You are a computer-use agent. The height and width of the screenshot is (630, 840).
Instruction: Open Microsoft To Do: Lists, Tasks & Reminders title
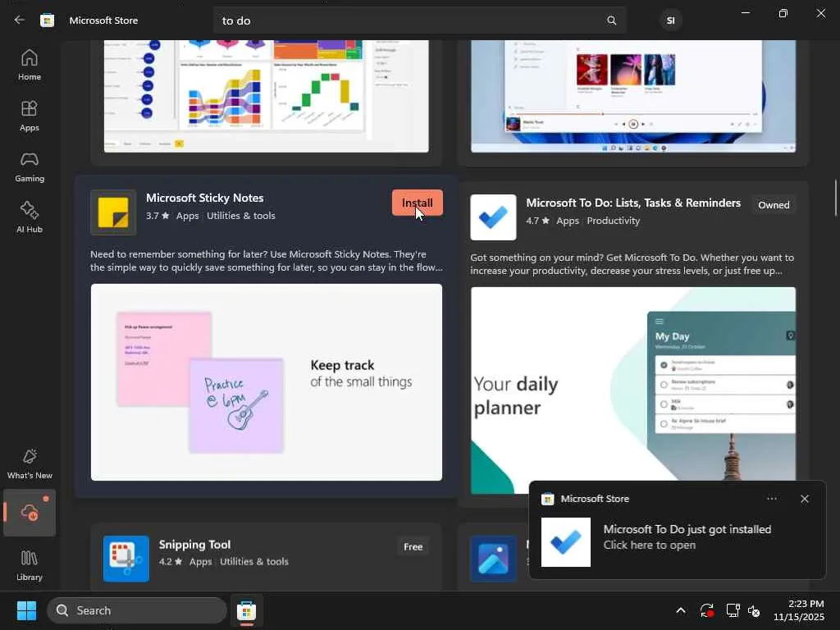(x=633, y=203)
